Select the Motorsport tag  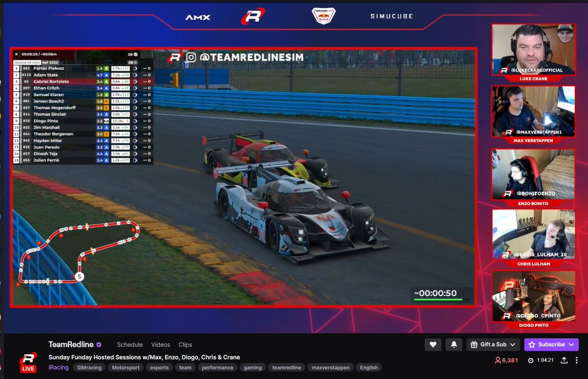[125, 367]
